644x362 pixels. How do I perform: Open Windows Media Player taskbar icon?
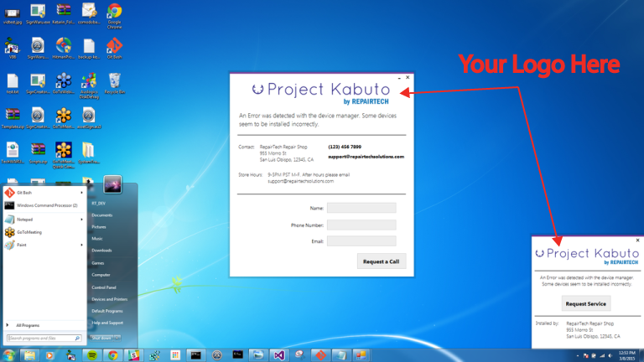coord(49,355)
